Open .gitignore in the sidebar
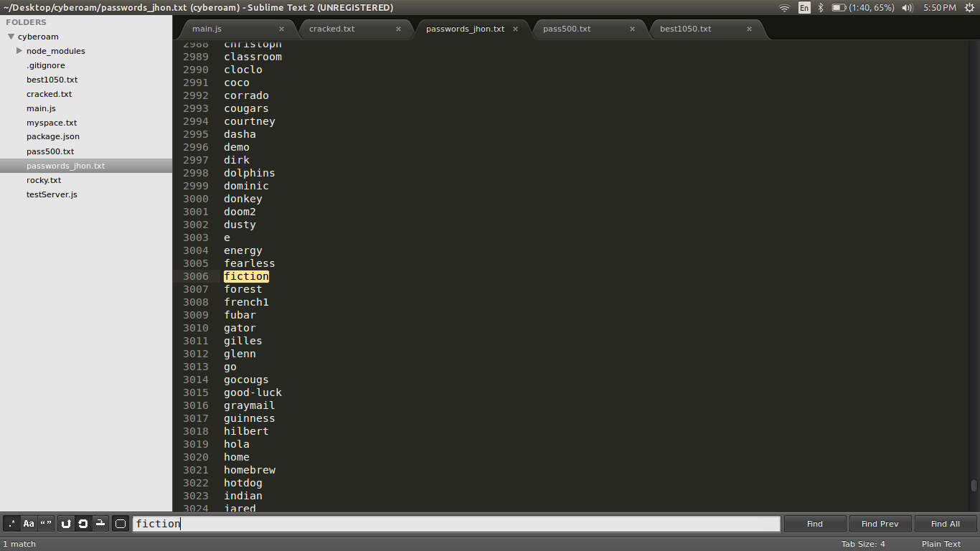 (x=45, y=65)
